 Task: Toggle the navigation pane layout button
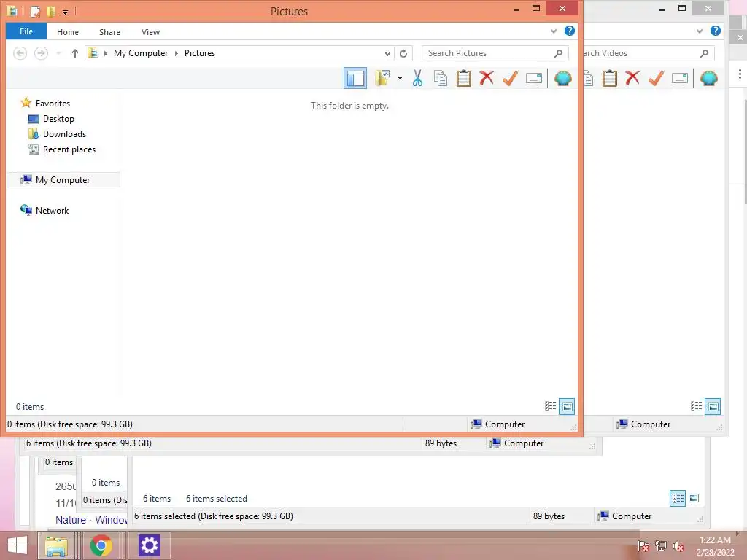[355, 78]
